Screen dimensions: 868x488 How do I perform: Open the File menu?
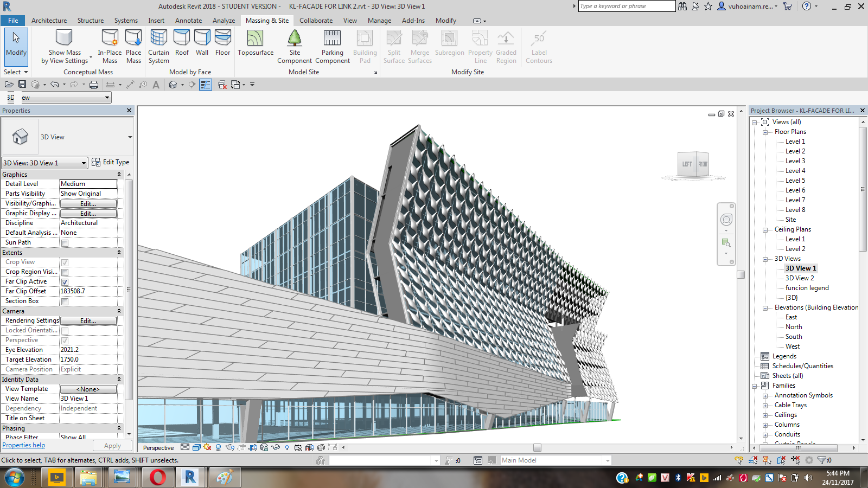click(13, 21)
